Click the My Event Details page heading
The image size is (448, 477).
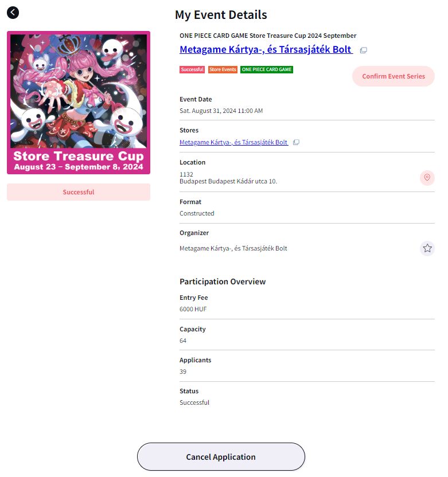coord(221,15)
